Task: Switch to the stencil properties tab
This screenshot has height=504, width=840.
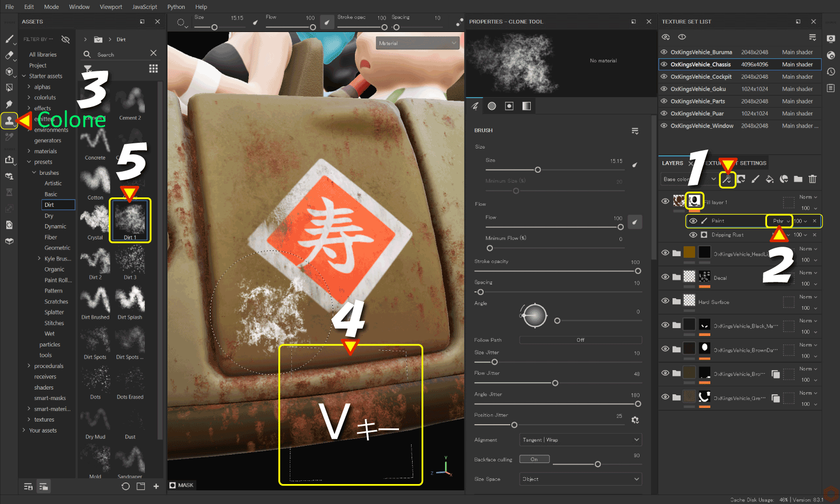Action: click(x=509, y=106)
